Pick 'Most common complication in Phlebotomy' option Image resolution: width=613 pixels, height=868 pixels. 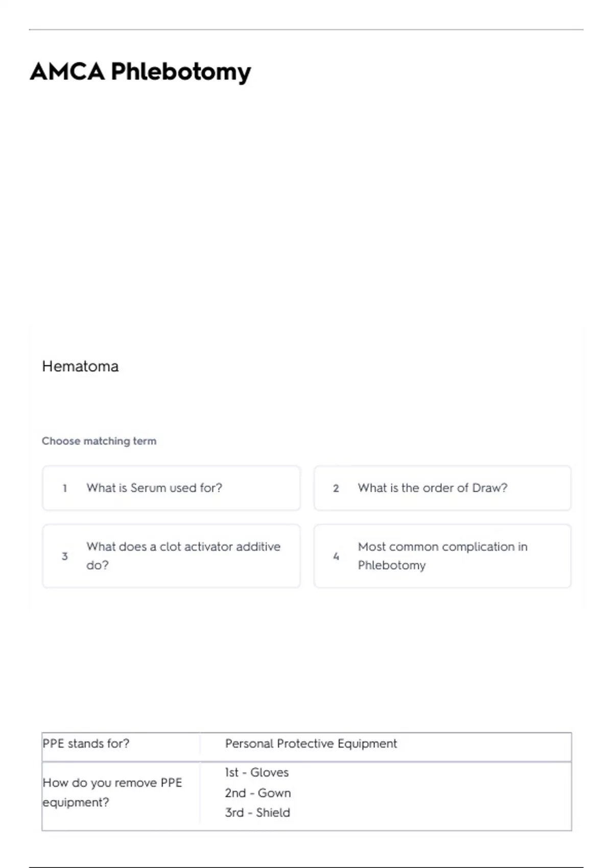(x=442, y=556)
